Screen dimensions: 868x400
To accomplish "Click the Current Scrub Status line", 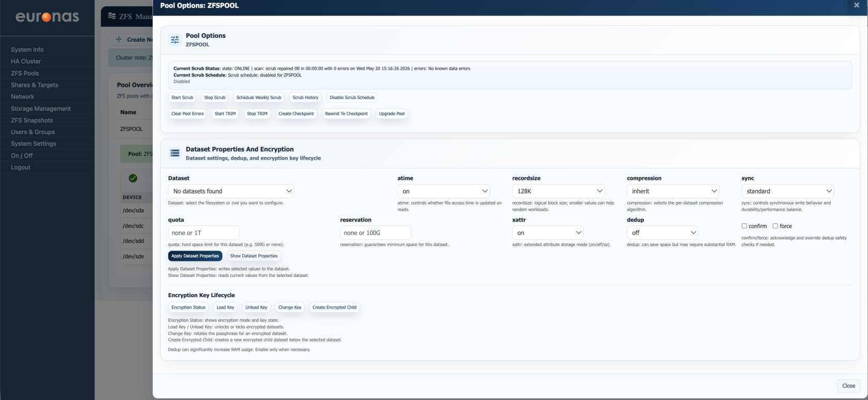I will (x=321, y=68).
